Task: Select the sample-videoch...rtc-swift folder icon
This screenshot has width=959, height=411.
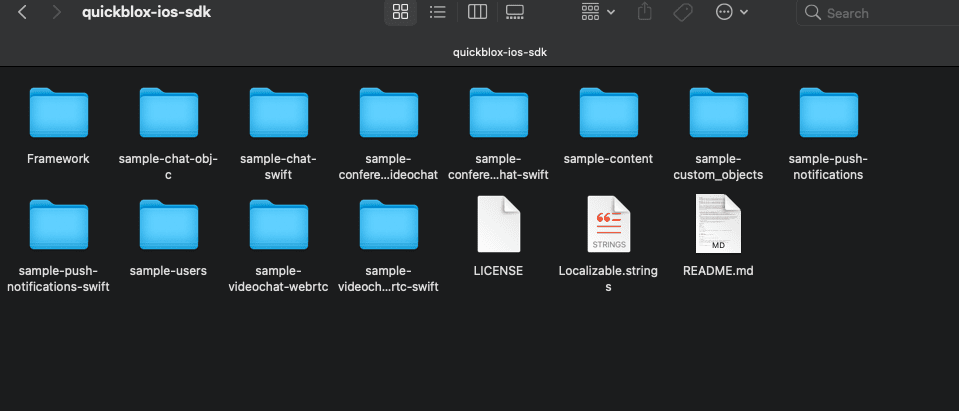Action: click(389, 225)
